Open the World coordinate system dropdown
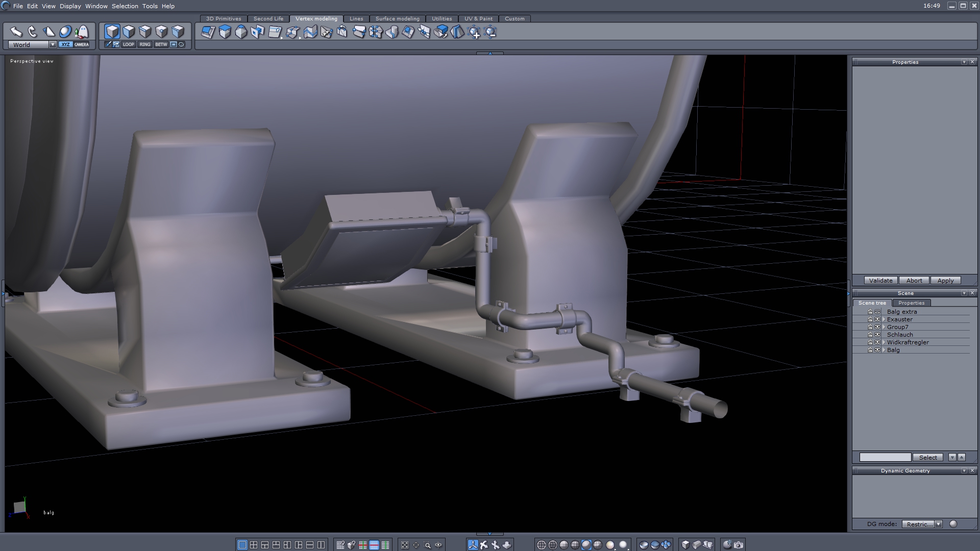 53,44
